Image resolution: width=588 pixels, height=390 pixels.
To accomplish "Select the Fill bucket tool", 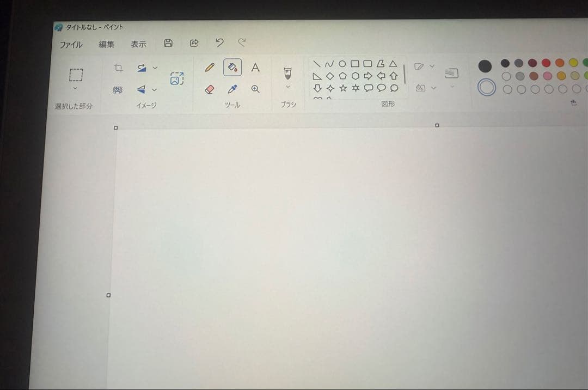I will (232, 68).
